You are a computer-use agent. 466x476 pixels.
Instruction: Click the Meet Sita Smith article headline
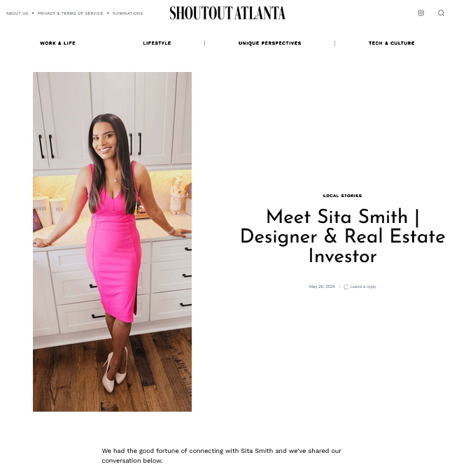[343, 236]
